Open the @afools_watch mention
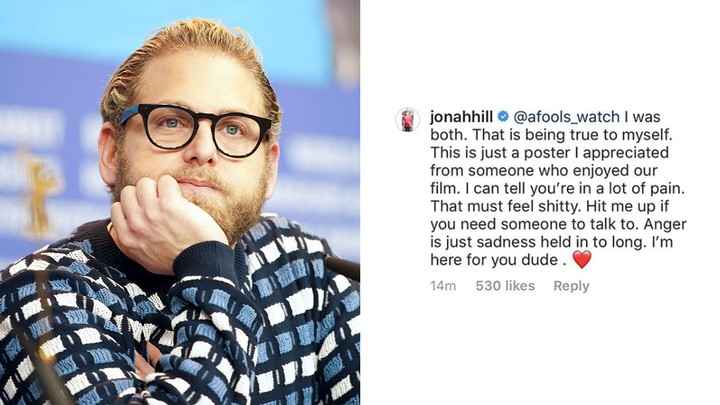 click(566, 117)
